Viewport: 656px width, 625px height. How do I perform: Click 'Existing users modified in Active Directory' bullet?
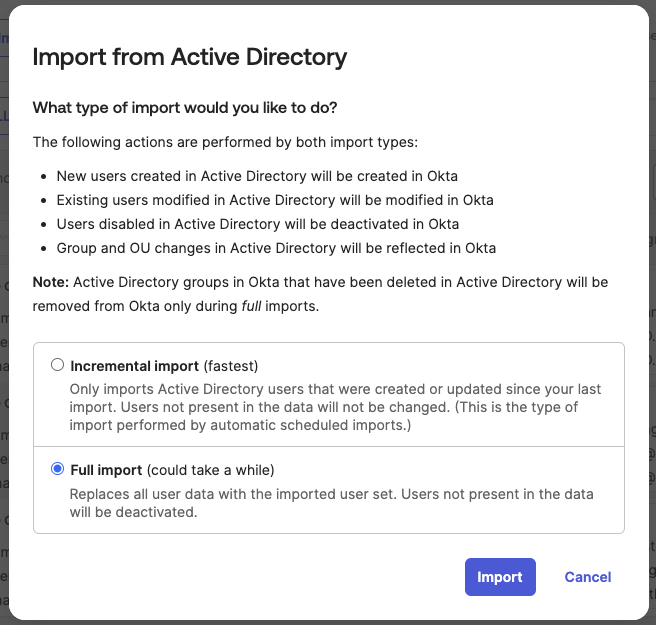pos(275,200)
